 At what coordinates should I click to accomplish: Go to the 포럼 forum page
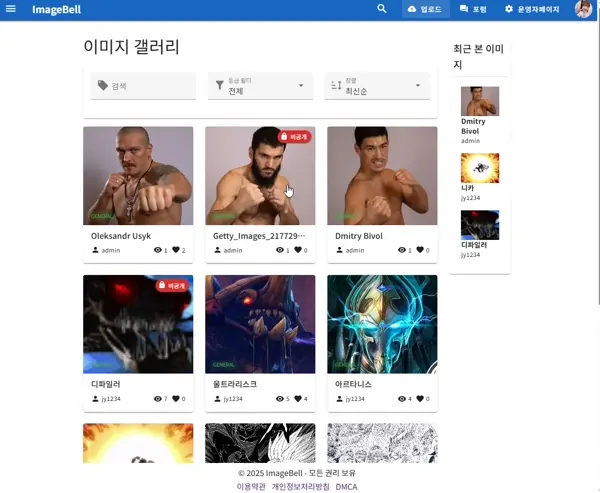coord(473,9)
